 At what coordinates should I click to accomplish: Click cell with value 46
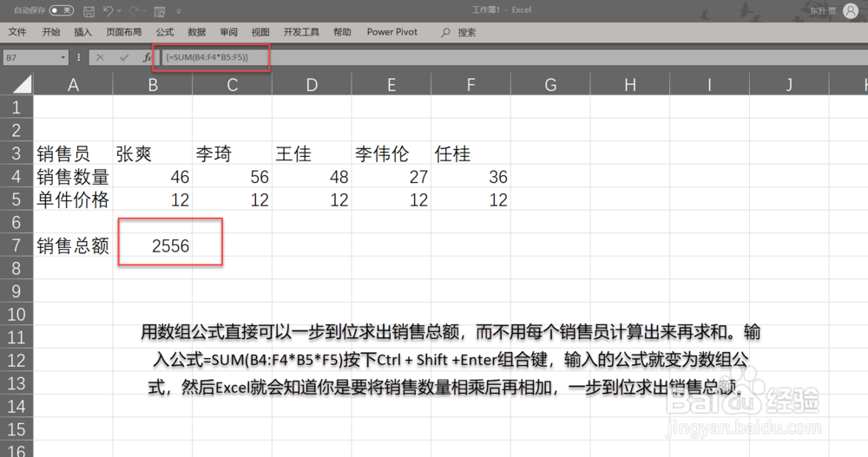click(x=153, y=177)
